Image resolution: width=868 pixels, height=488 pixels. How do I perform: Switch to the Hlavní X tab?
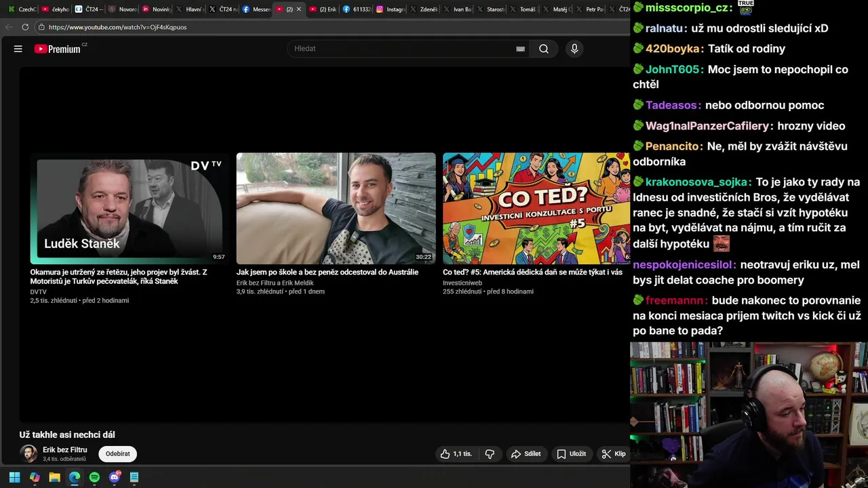[189, 9]
